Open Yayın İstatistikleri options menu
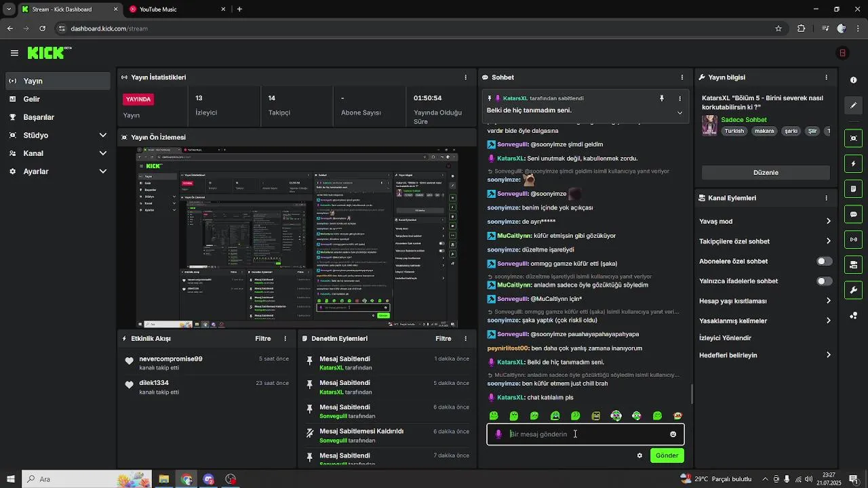This screenshot has width=868, height=488. tap(465, 77)
